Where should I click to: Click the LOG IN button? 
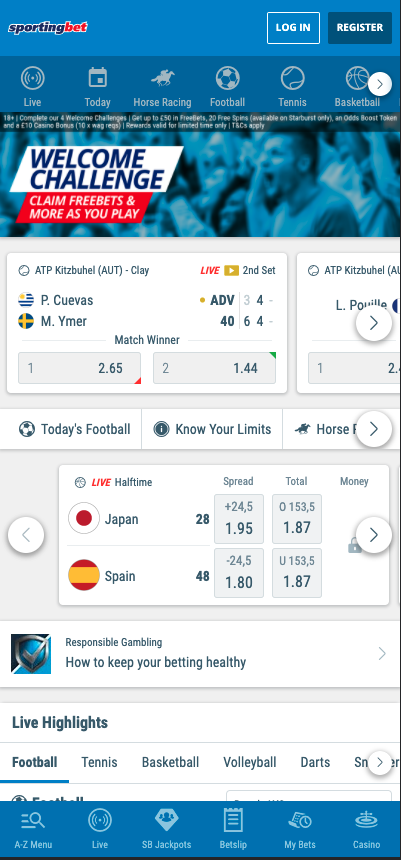pos(293,27)
